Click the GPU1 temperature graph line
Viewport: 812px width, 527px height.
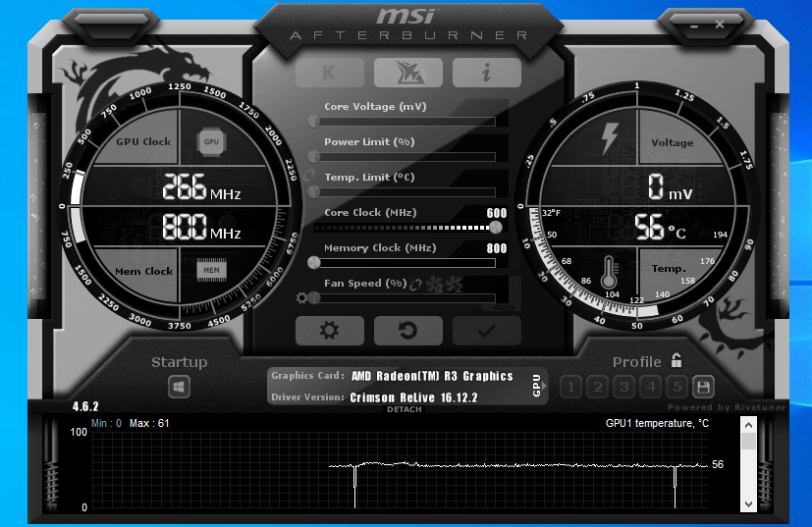point(517,465)
